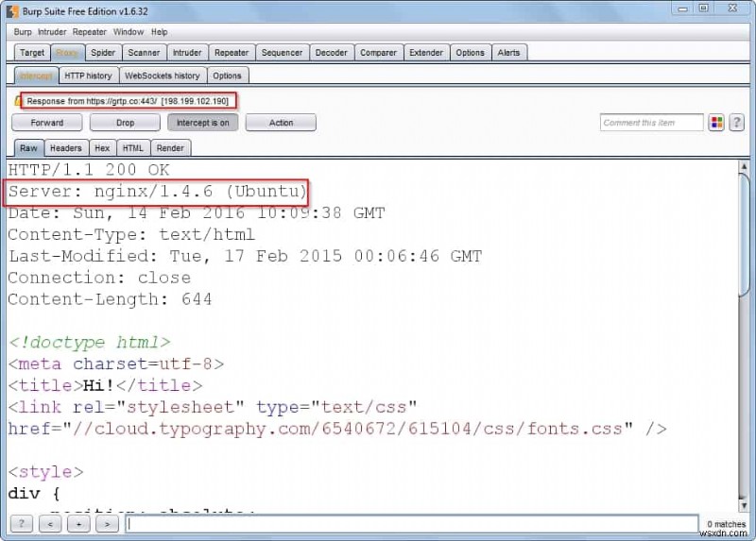
Task: Switch to the Render view tab
Action: pos(170,148)
